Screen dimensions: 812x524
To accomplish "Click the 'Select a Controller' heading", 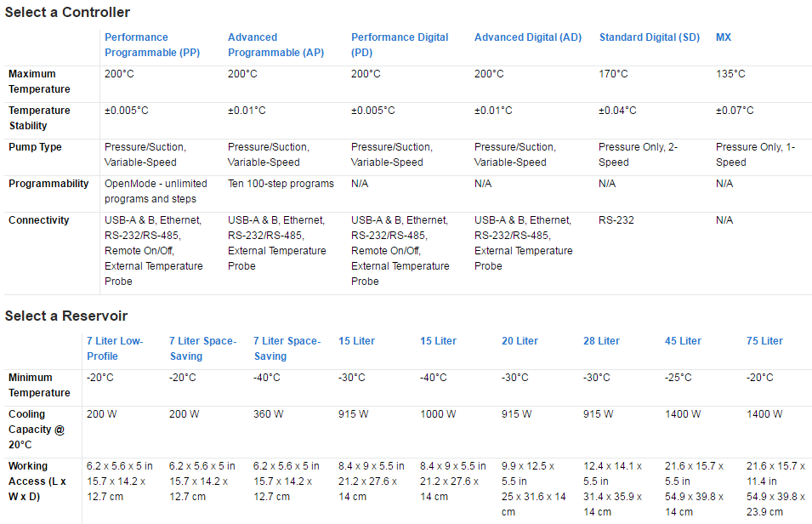I will coord(68,12).
